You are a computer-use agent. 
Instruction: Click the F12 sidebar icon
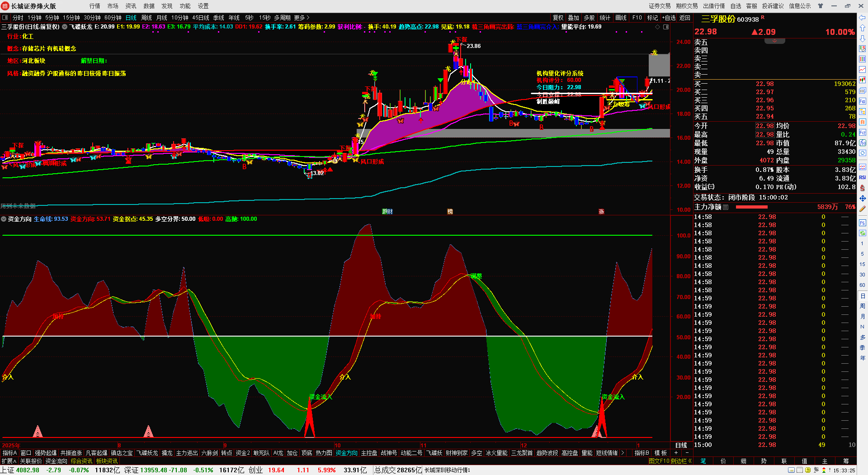[x=863, y=133]
